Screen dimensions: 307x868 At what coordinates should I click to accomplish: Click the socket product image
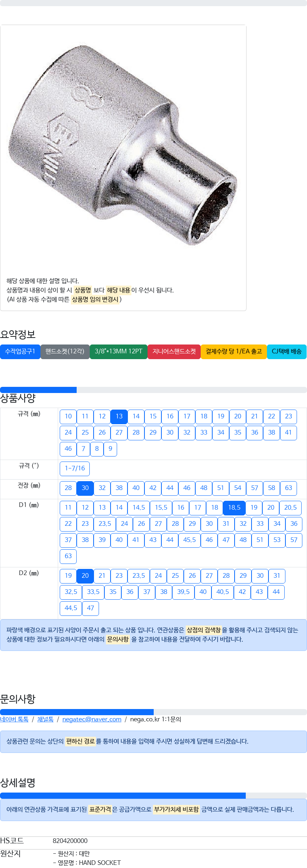pos(123,146)
